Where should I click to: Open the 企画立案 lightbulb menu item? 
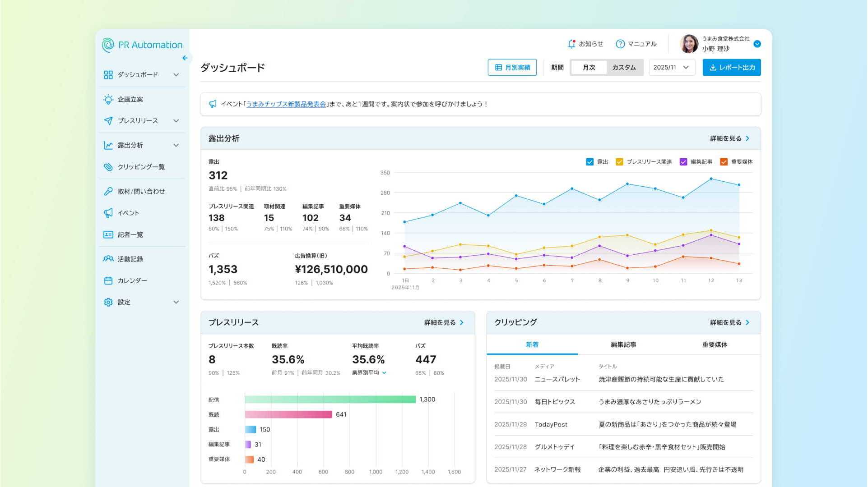click(x=130, y=99)
